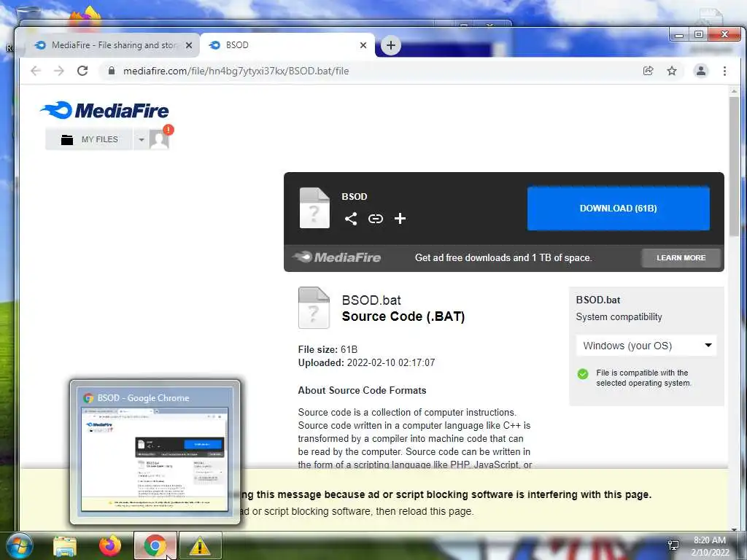The image size is (747, 560).
Task: Click the scrollbar up arrow
Action: point(734,90)
